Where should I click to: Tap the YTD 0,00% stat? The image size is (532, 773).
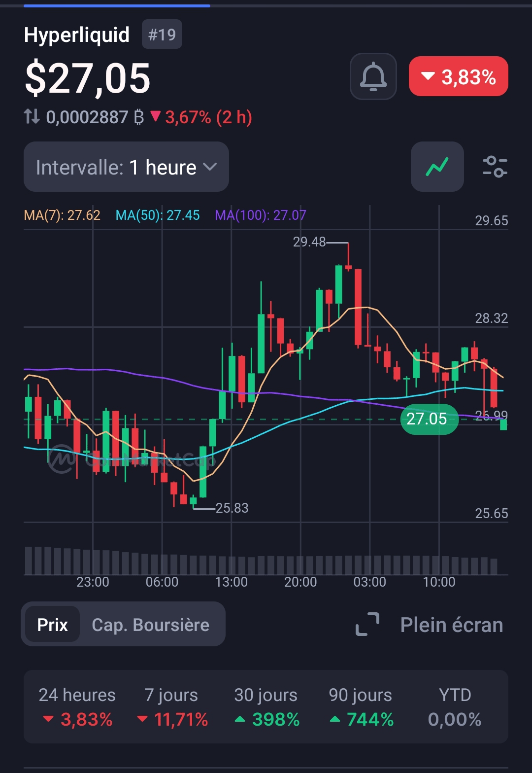click(455, 707)
